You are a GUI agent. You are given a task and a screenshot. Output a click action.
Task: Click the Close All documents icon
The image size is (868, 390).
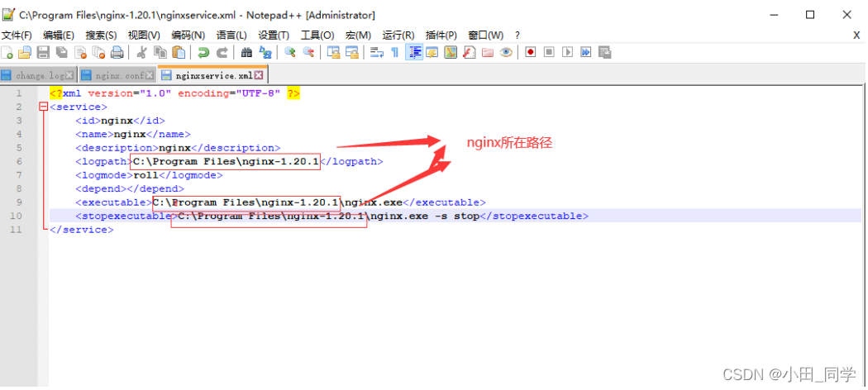98,53
